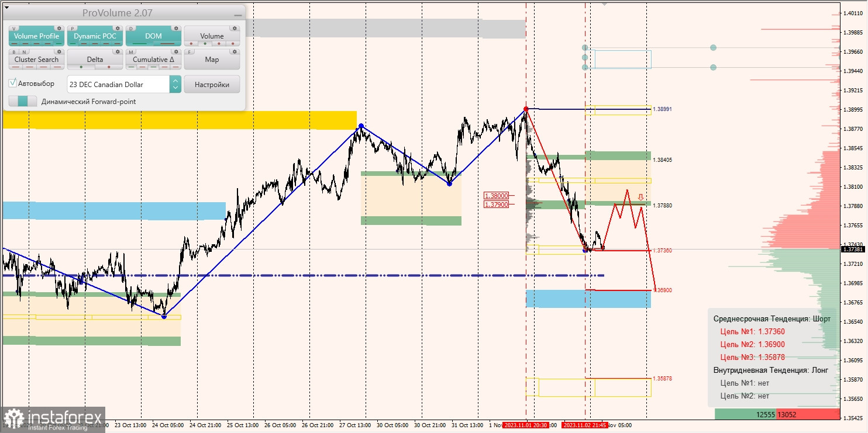Click the 2023.11.01 20:30 timeline marker
This screenshot has height=433, width=868.
click(x=525, y=425)
